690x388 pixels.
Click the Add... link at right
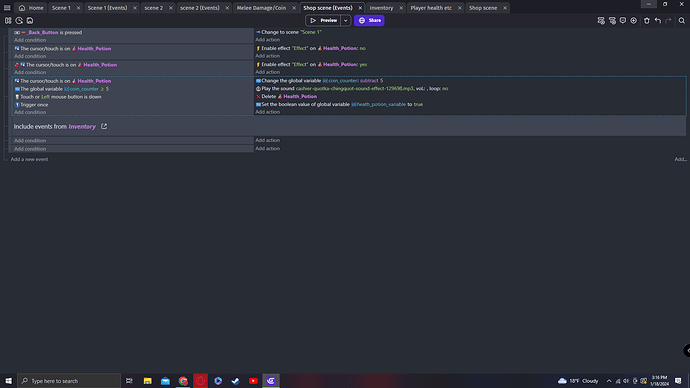[680, 159]
